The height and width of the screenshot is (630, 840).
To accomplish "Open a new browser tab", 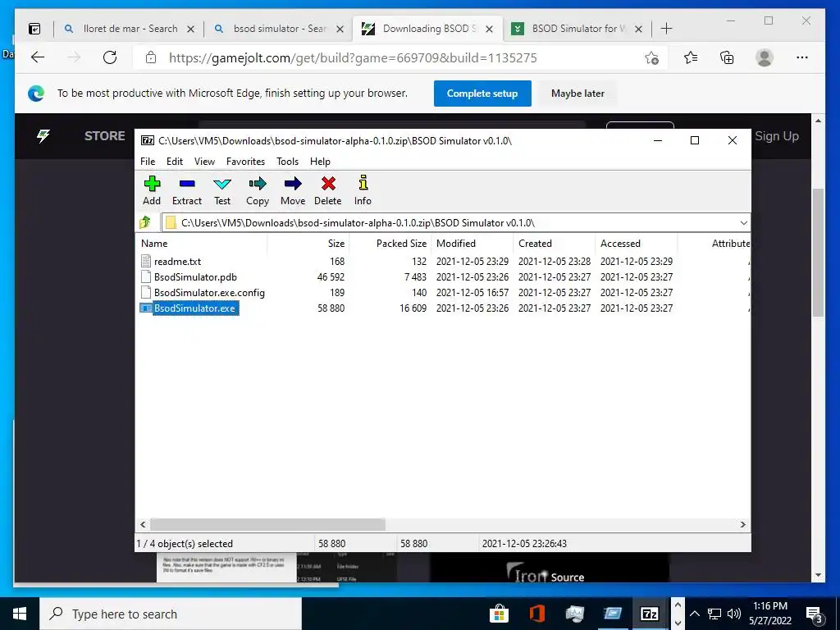I will point(666,29).
